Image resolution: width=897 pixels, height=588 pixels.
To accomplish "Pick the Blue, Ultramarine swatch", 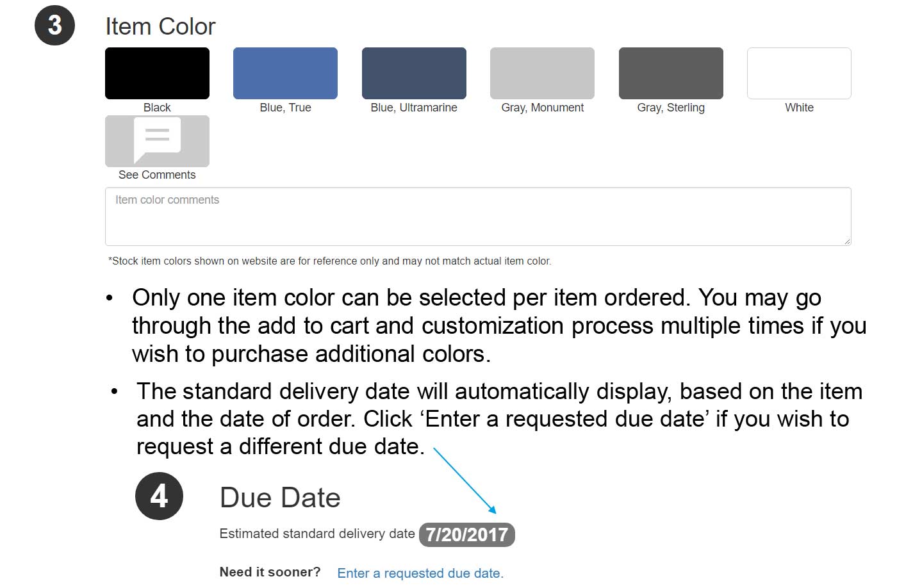I will click(414, 73).
